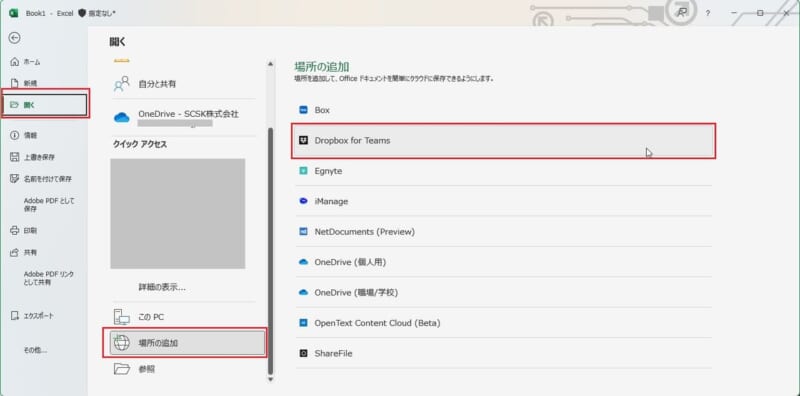The height and width of the screenshot is (396, 800).
Task: Click the feedback person icon in title bar
Action: (682, 13)
